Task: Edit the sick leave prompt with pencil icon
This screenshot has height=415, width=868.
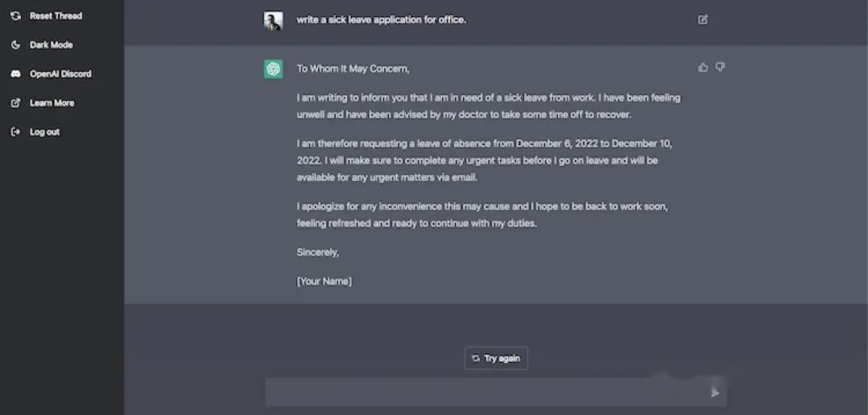Action: [702, 20]
